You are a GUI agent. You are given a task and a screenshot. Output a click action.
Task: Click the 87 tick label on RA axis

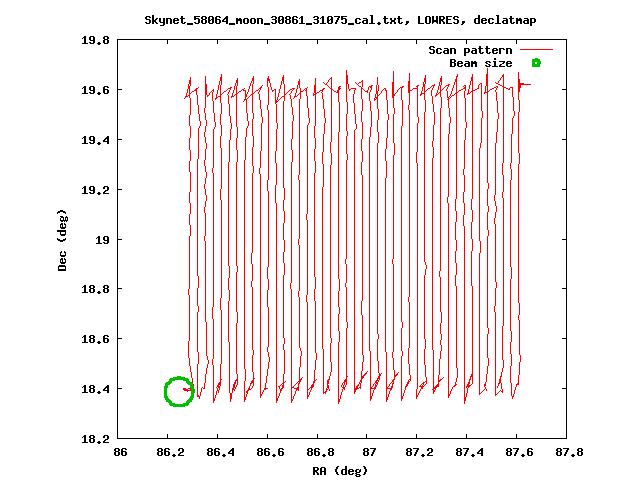369,452
